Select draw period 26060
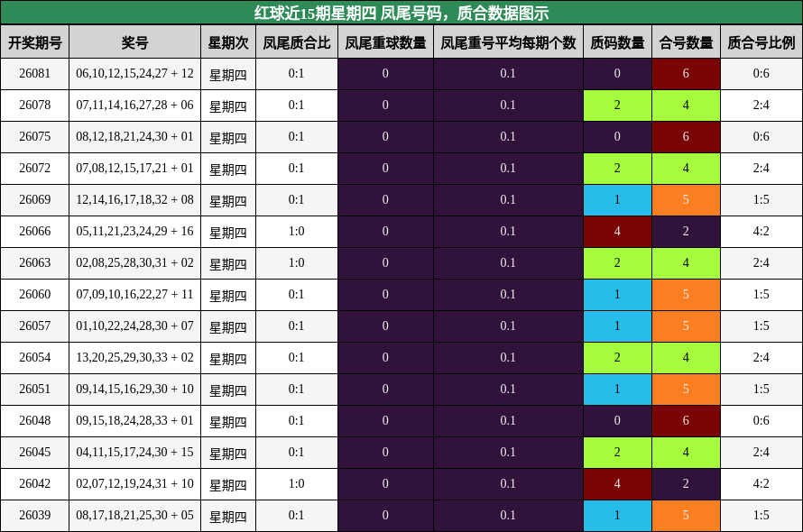The width and height of the screenshot is (803, 532). point(35,295)
